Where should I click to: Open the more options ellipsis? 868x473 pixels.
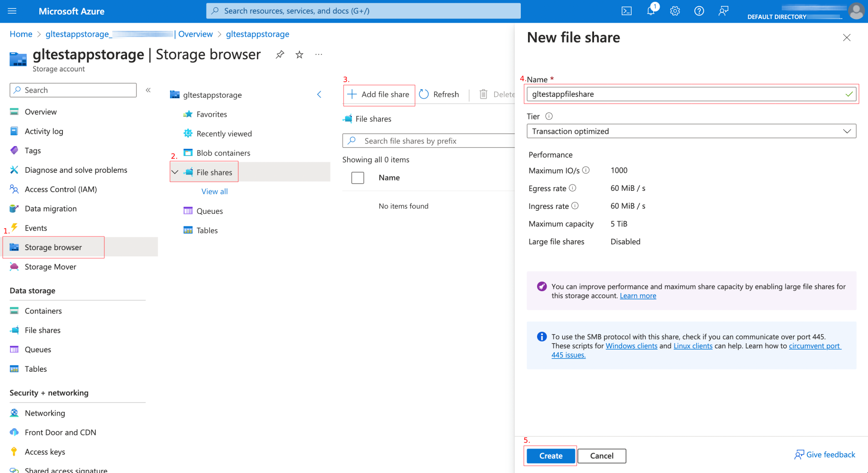(319, 55)
